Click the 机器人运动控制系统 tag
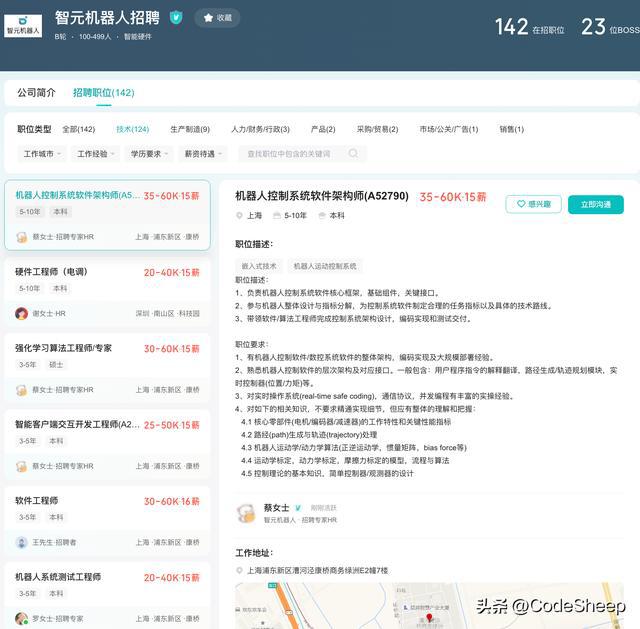 325,266
